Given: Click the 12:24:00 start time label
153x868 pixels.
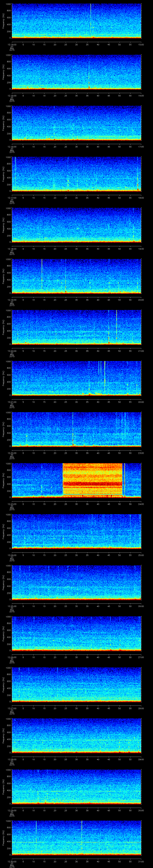Looking at the screenshot, I should 12,555.
